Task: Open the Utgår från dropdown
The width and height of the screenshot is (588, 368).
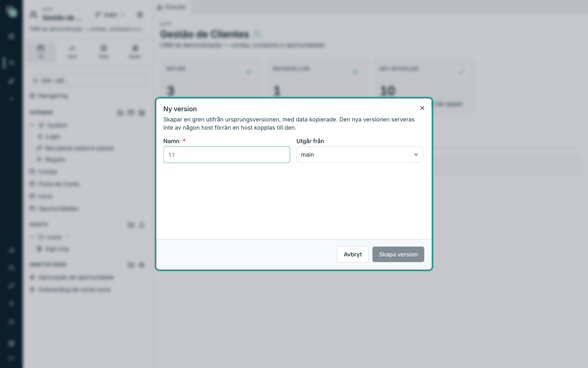Action: coord(360,155)
